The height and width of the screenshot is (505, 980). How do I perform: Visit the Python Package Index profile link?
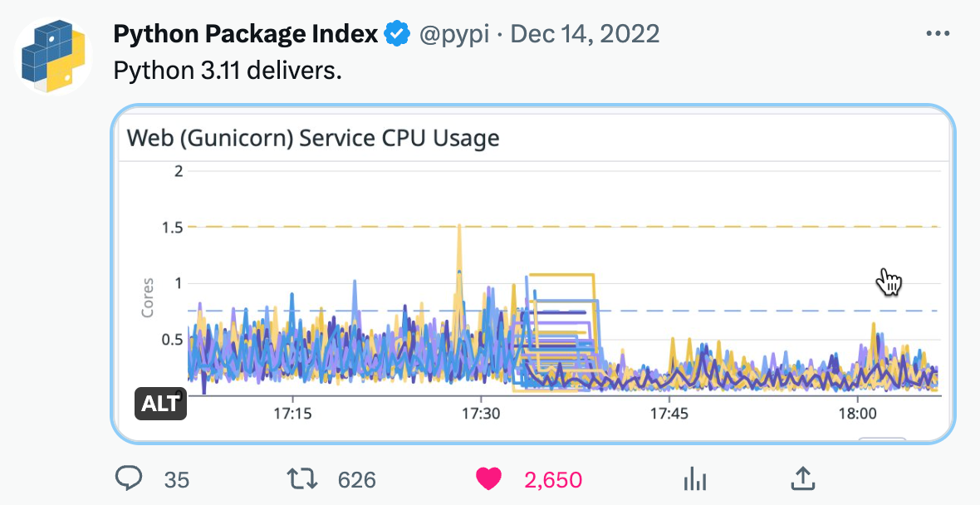pyautogui.click(x=245, y=32)
